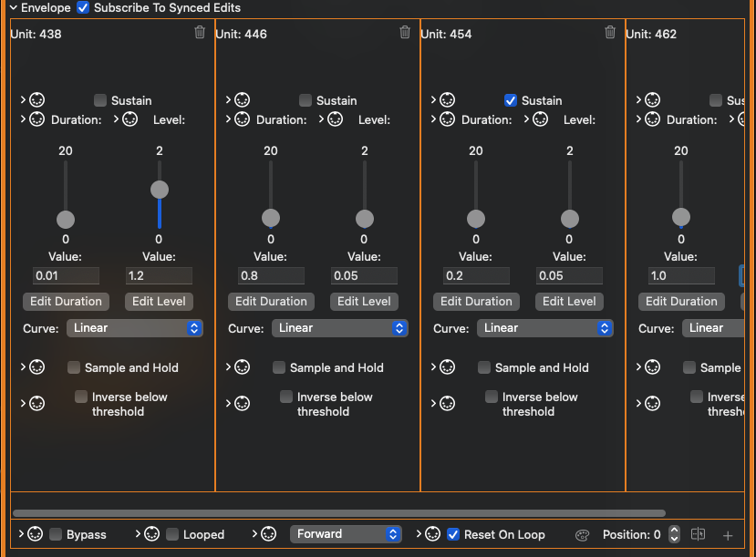The image size is (756, 557).
Task: Click the trash icon for Unit 446
Action: (x=405, y=33)
